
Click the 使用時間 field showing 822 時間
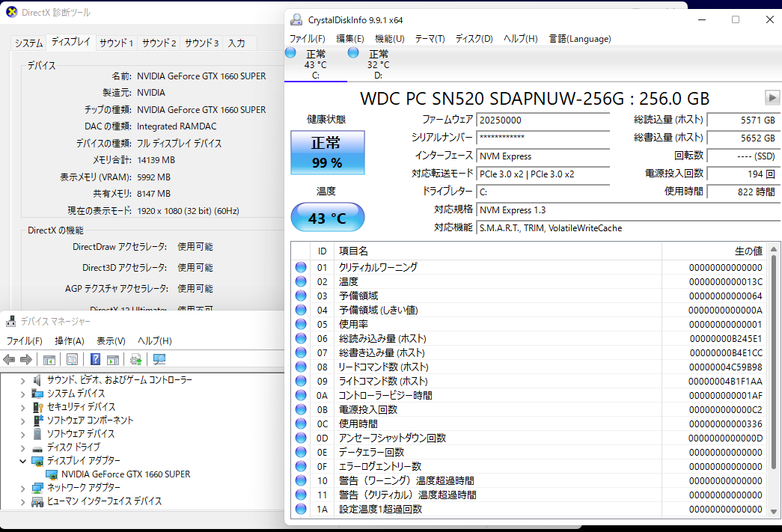pyautogui.click(x=743, y=192)
